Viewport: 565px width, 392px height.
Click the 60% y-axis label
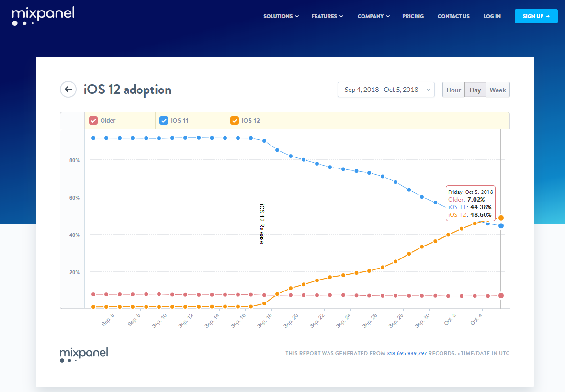pos(75,198)
